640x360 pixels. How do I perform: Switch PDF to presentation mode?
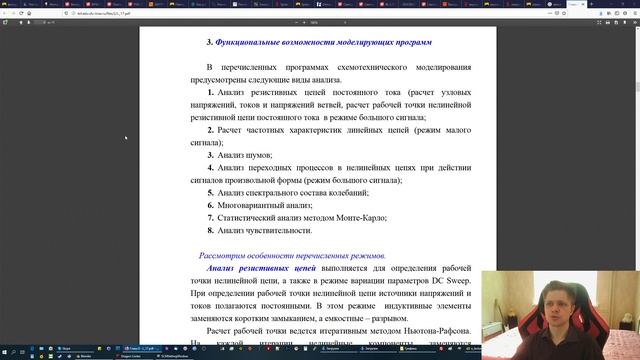pyautogui.click(x=599, y=22)
